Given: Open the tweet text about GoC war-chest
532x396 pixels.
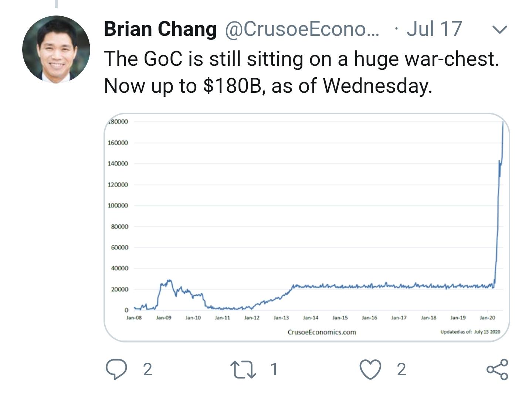Looking at the screenshot, I should pyautogui.click(x=301, y=72).
